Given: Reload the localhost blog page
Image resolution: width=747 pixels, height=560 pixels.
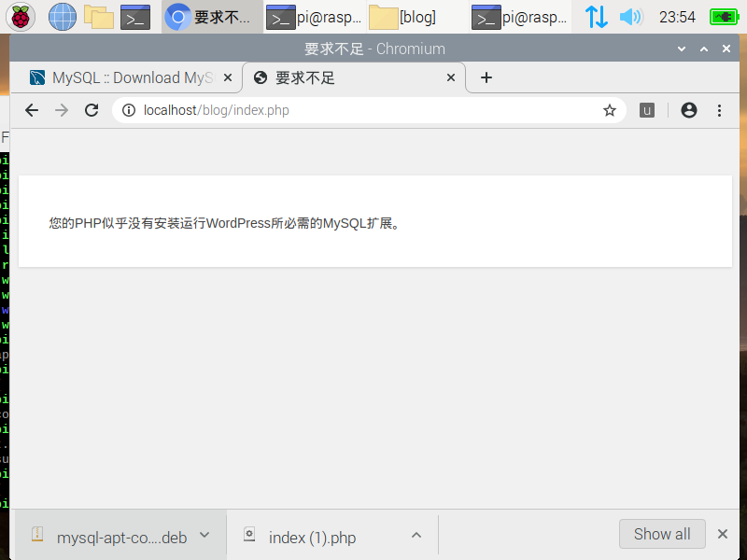Looking at the screenshot, I should 92,110.
